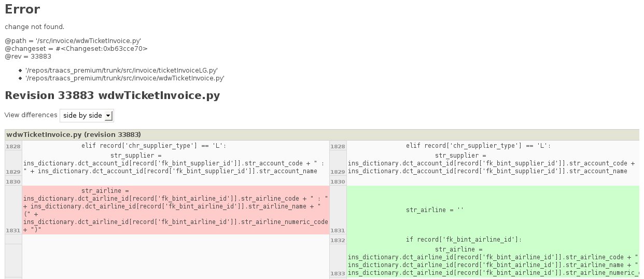The width and height of the screenshot is (644, 279).
Task: Click left-side line number 1831
Action: click(13, 230)
